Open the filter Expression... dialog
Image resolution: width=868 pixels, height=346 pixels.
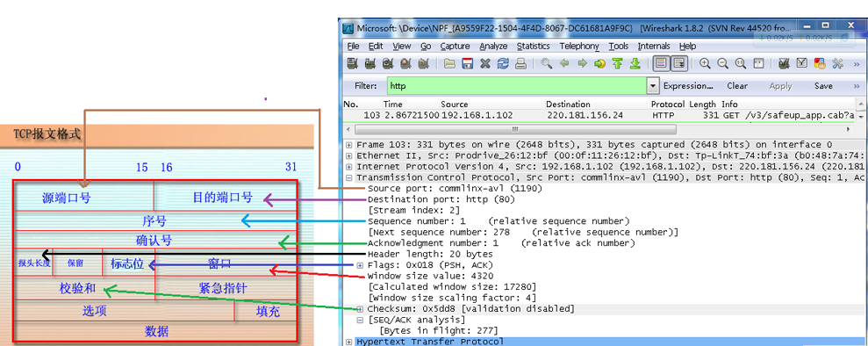pyautogui.click(x=688, y=86)
